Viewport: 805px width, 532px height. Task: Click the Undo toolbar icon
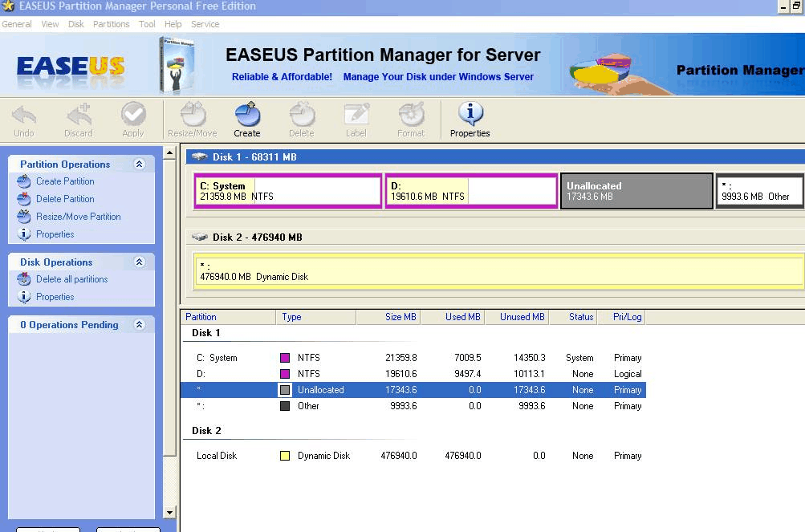point(23,115)
